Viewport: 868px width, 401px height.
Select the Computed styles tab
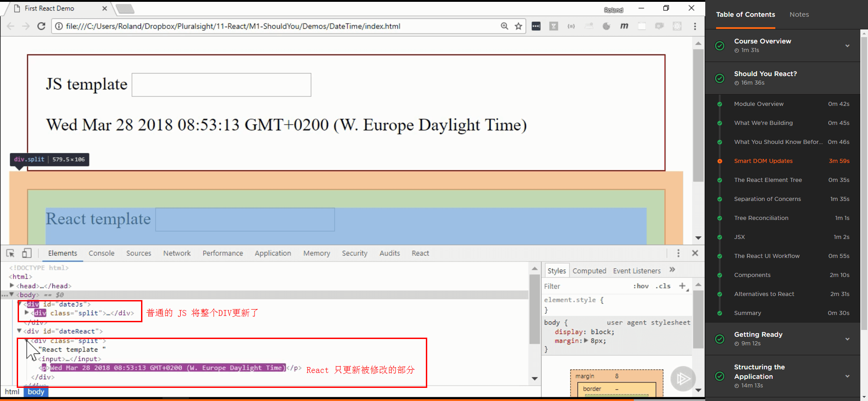coord(589,271)
